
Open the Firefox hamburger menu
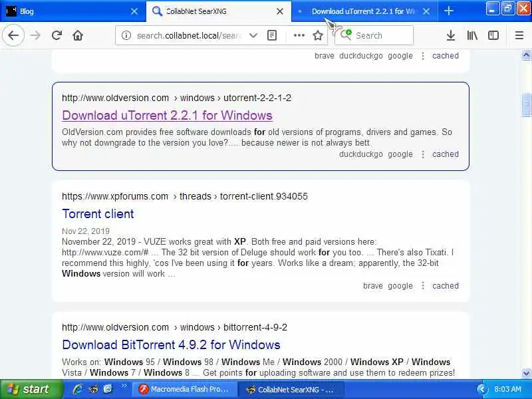[519, 35]
